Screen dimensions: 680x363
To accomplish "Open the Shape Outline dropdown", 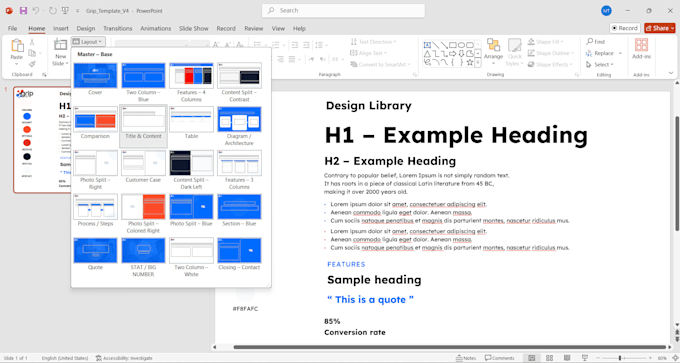I will 551,53.
